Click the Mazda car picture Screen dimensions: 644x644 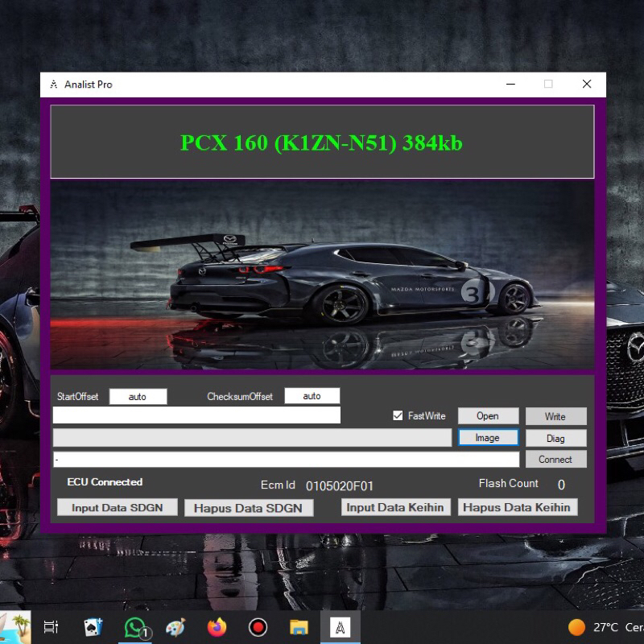pos(322,275)
